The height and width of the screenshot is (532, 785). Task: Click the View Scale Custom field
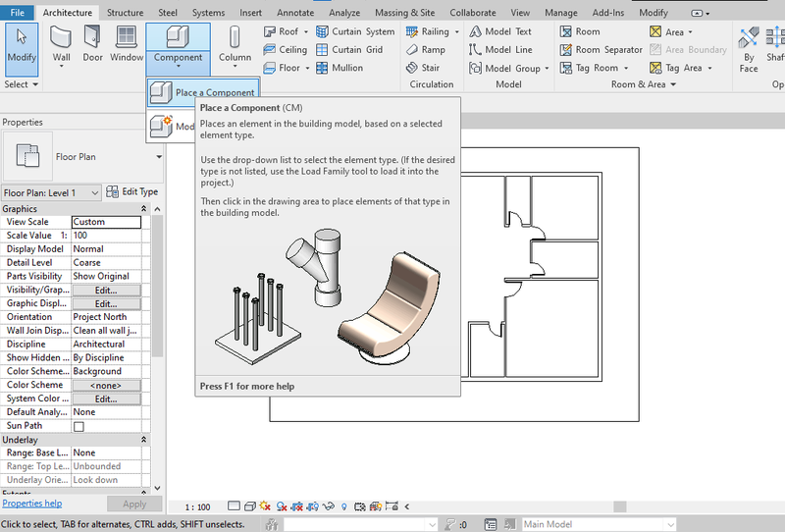click(x=106, y=222)
